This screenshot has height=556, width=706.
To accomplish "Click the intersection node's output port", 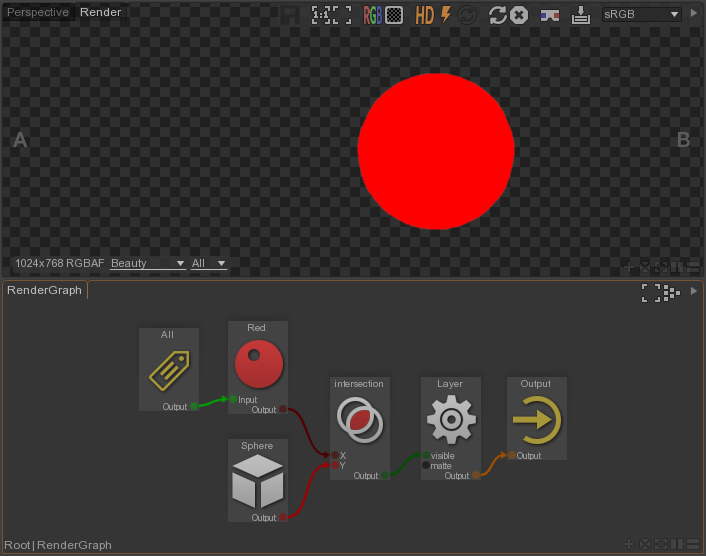I will click(386, 476).
